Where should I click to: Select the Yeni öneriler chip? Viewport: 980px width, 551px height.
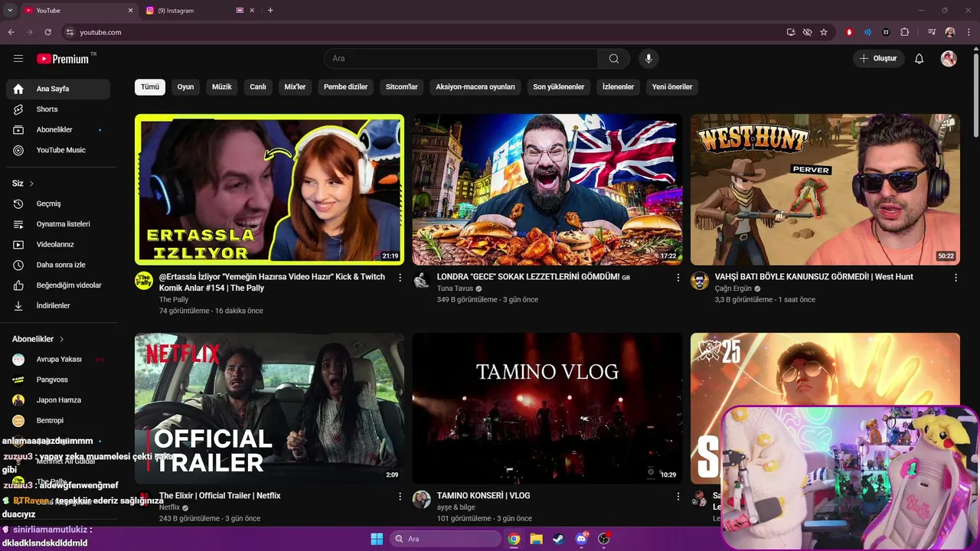(672, 86)
